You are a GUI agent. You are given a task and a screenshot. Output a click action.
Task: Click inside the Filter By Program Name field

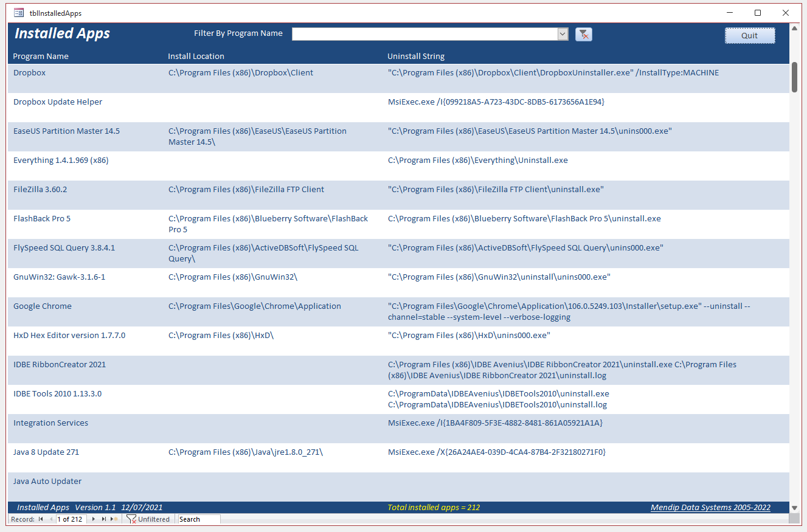[x=424, y=34]
